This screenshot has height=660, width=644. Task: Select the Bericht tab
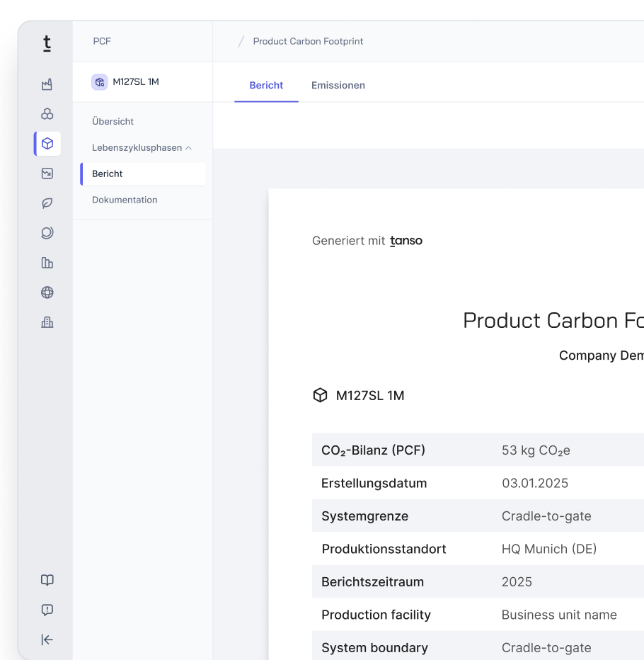tap(266, 85)
